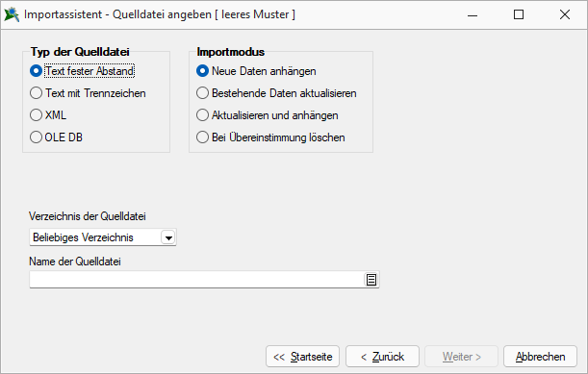Maximize the Importassistent window
This screenshot has width=588, height=374.
point(519,14)
